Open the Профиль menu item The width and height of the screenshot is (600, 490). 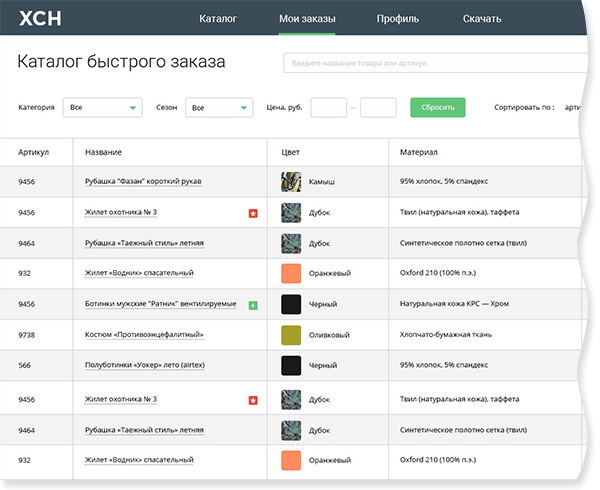click(398, 18)
